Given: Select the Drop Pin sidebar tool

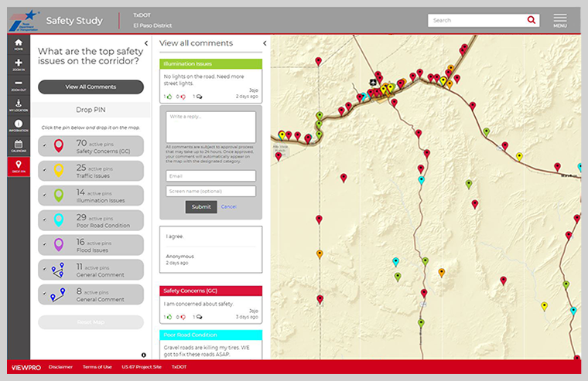Looking at the screenshot, I should tap(19, 166).
